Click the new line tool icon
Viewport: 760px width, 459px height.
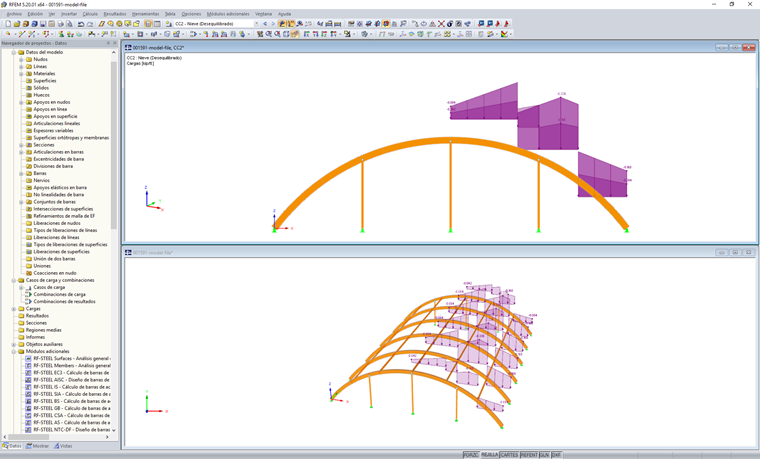[22, 34]
